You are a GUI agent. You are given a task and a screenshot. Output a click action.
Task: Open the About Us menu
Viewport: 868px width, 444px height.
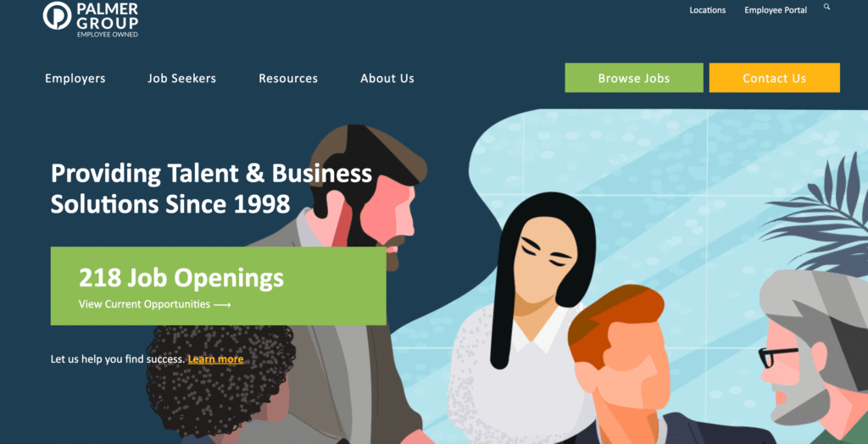(x=387, y=79)
